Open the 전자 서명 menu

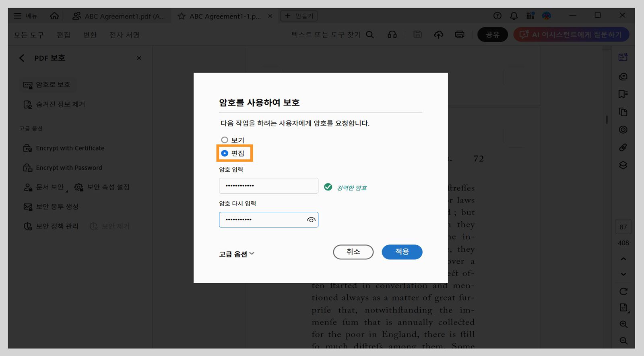tap(124, 35)
